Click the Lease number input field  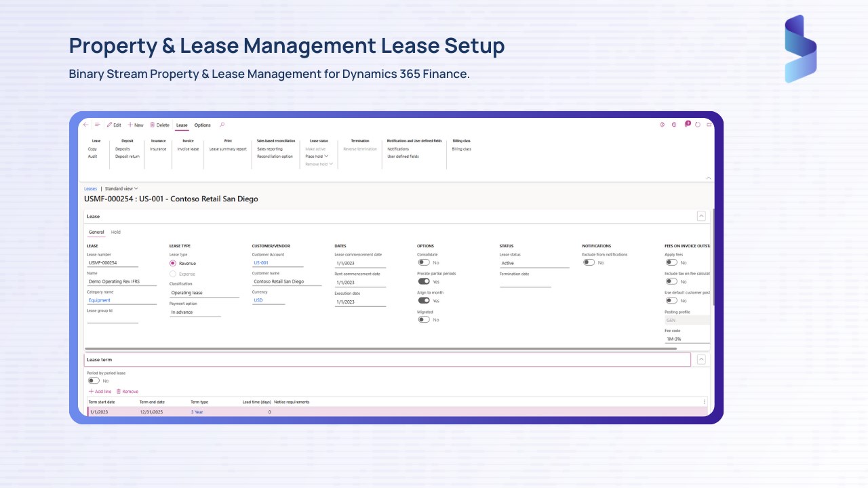113,263
